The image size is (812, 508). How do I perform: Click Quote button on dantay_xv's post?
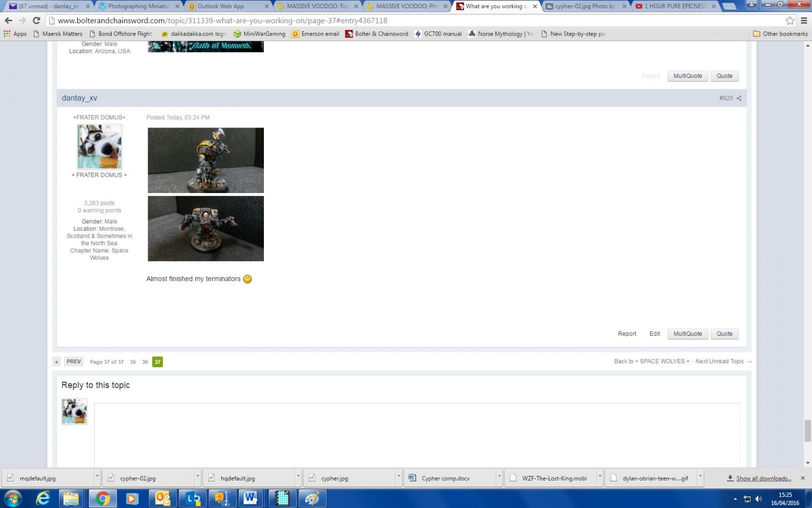[724, 334]
